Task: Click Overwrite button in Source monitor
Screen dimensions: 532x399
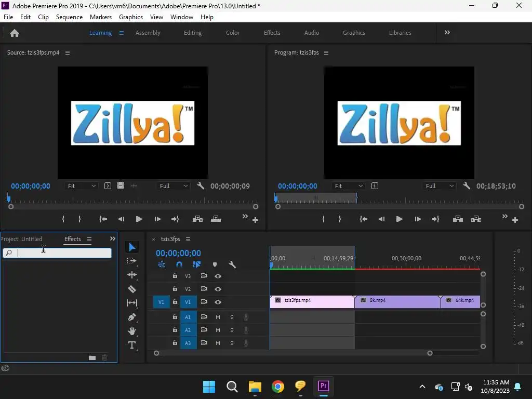Action: (216, 219)
